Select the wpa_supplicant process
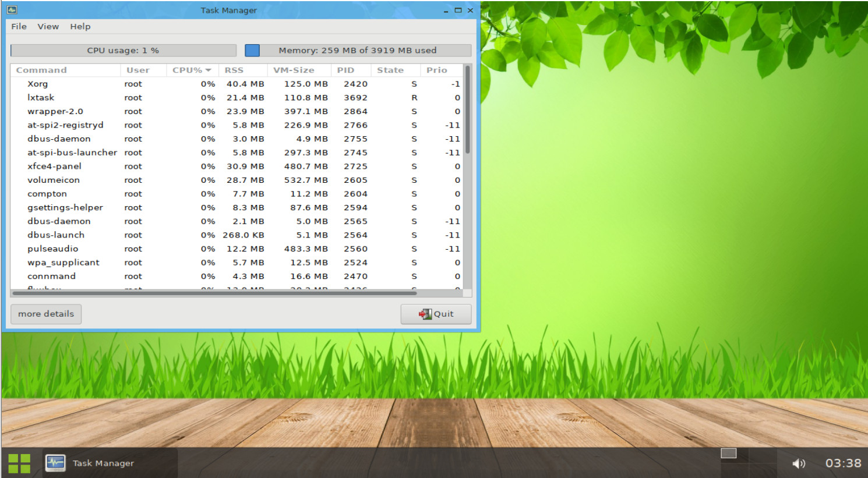The image size is (868, 478). 237,263
